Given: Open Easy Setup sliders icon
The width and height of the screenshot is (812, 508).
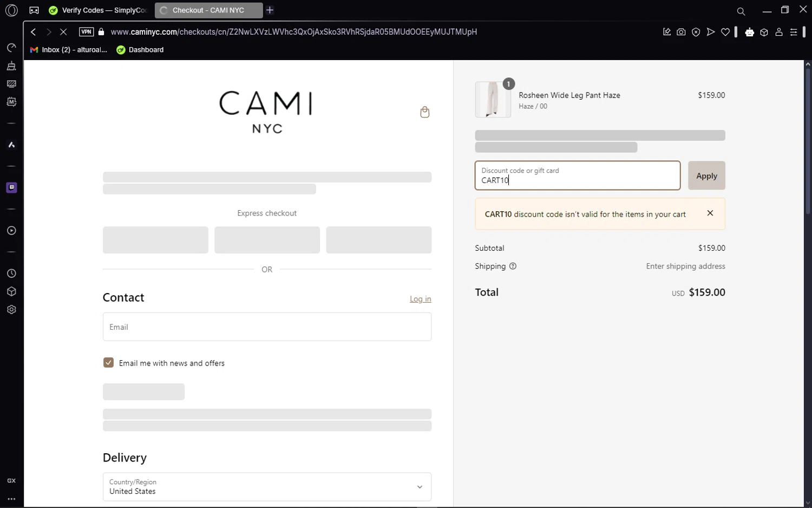Looking at the screenshot, I should (x=794, y=32).
